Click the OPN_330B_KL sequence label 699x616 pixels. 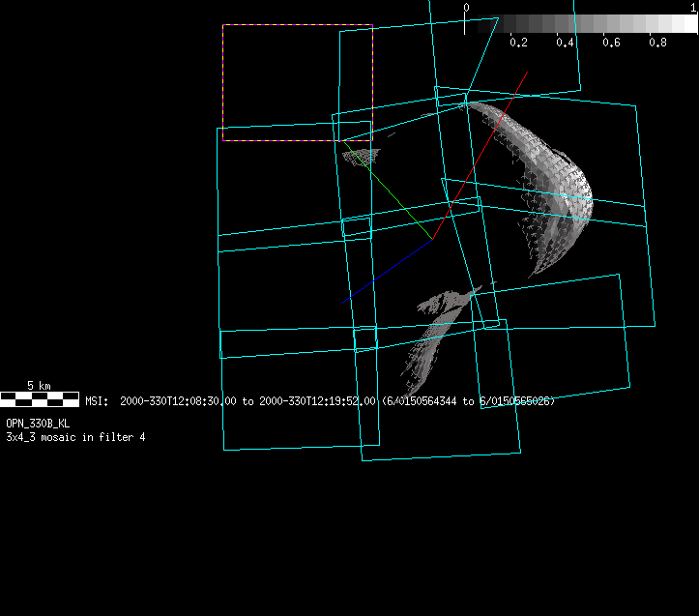point(38,424)
